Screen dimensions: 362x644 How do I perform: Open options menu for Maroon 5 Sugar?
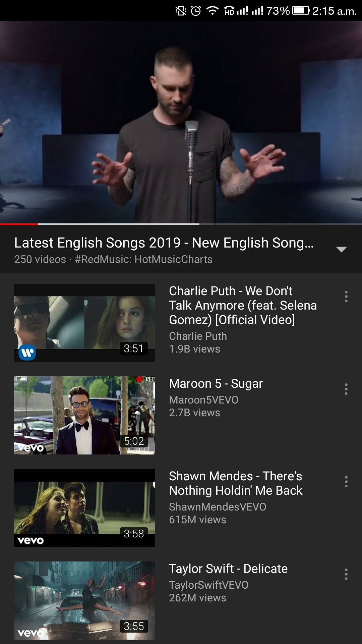[346, 389]
